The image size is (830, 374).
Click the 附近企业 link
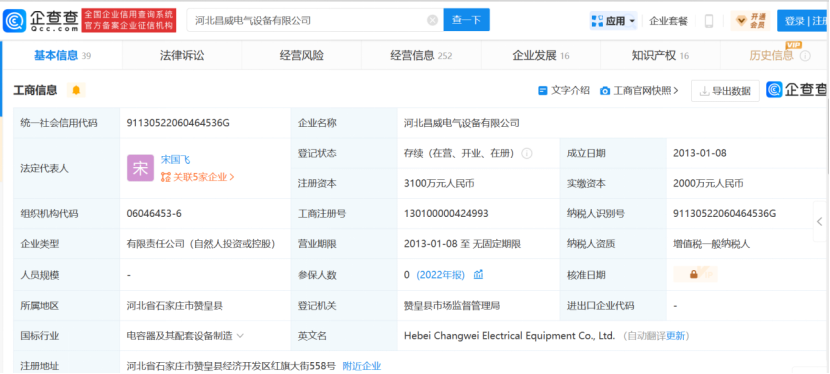[362, 366]
